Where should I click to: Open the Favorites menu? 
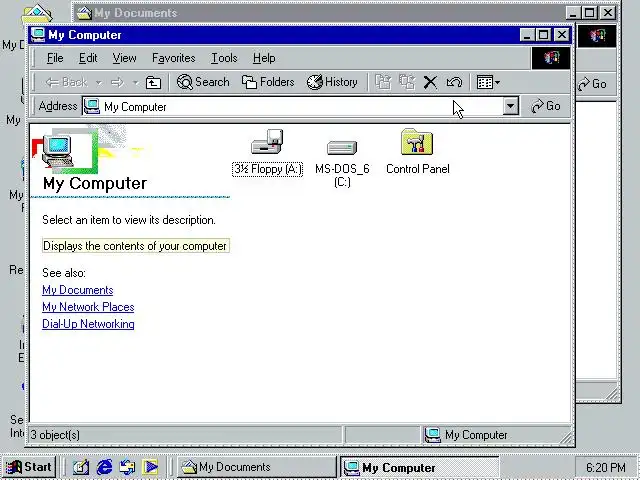coord(173,58)
